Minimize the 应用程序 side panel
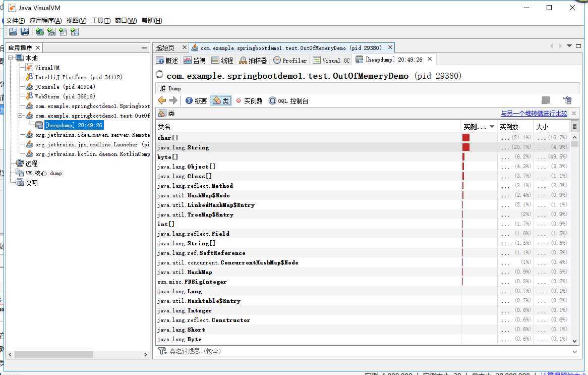This screenshot has width=588, height=375. coord(144,48)
